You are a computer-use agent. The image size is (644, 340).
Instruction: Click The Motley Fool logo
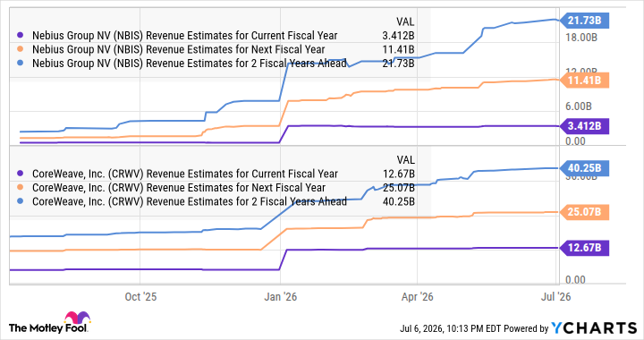pos(49,323)
